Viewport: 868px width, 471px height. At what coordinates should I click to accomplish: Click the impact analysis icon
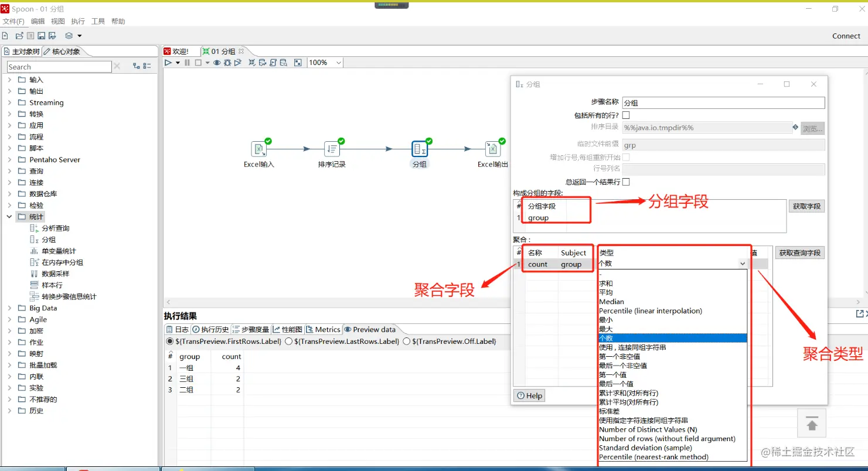pyautogui.click(x=263, y=63)
